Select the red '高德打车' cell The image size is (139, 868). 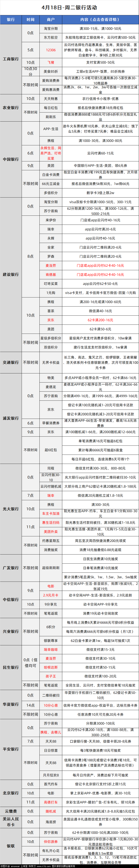point(51,802)
